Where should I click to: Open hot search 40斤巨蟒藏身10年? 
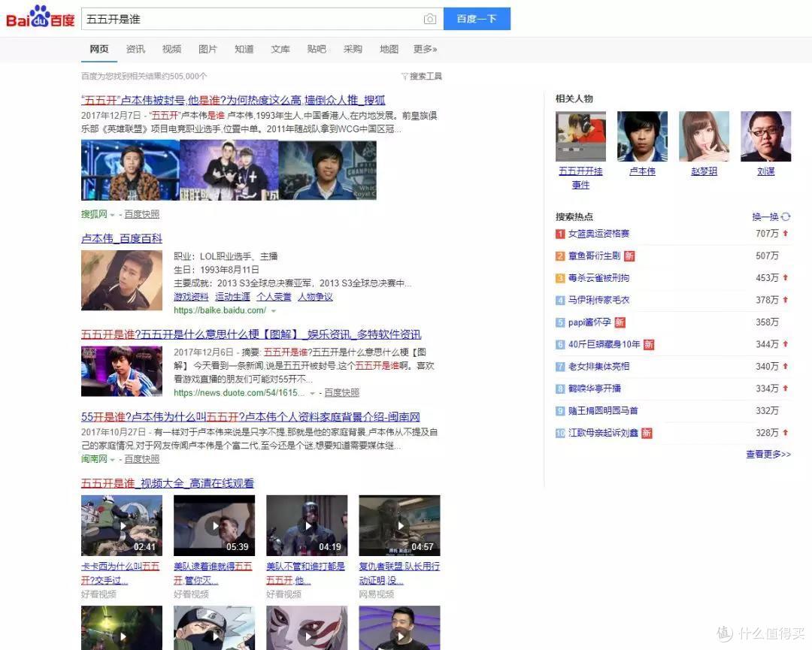tap(604, 345)
